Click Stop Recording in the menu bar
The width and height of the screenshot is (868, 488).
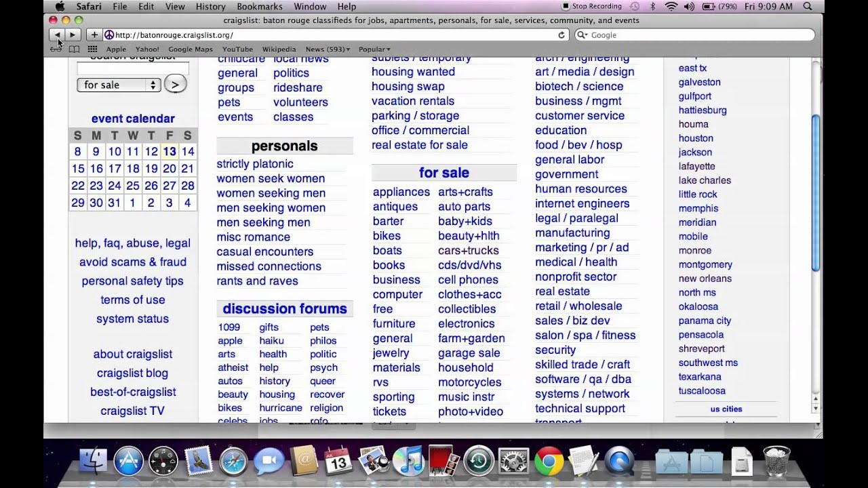(x=592, y=6)
